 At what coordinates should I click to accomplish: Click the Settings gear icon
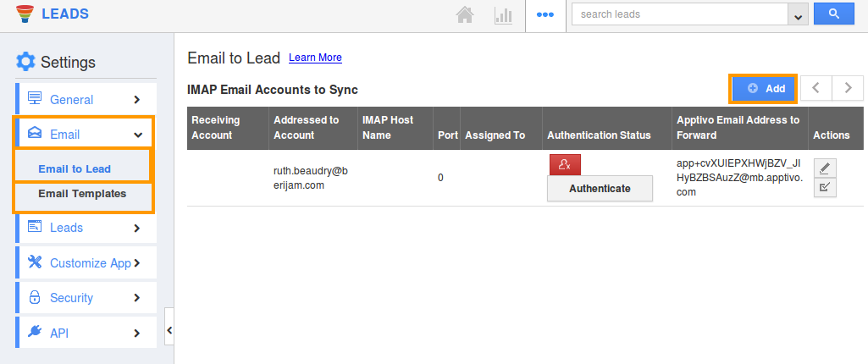point(25,62)
